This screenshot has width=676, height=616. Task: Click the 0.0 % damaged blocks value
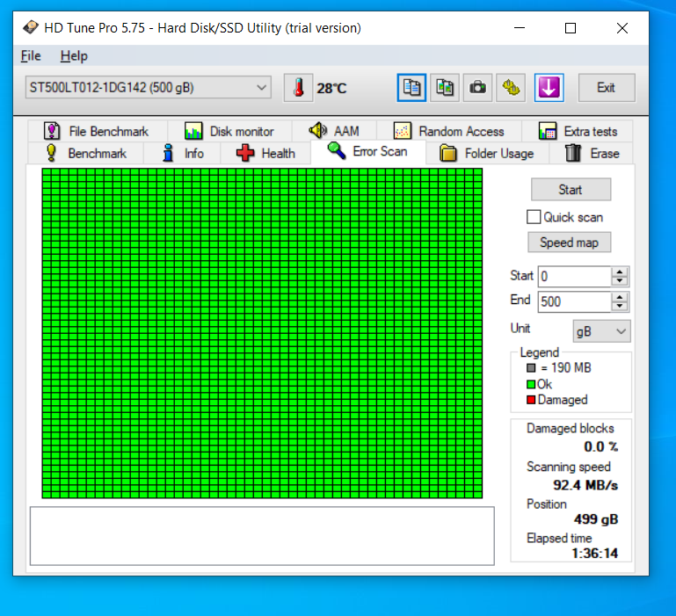(x=601, y=447)
